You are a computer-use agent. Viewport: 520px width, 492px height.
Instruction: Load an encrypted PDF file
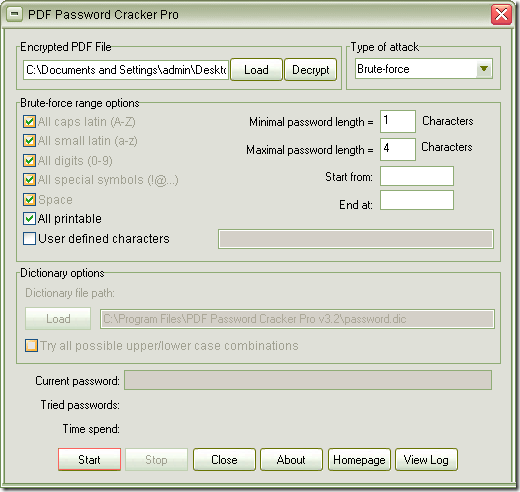click(256, 70)
